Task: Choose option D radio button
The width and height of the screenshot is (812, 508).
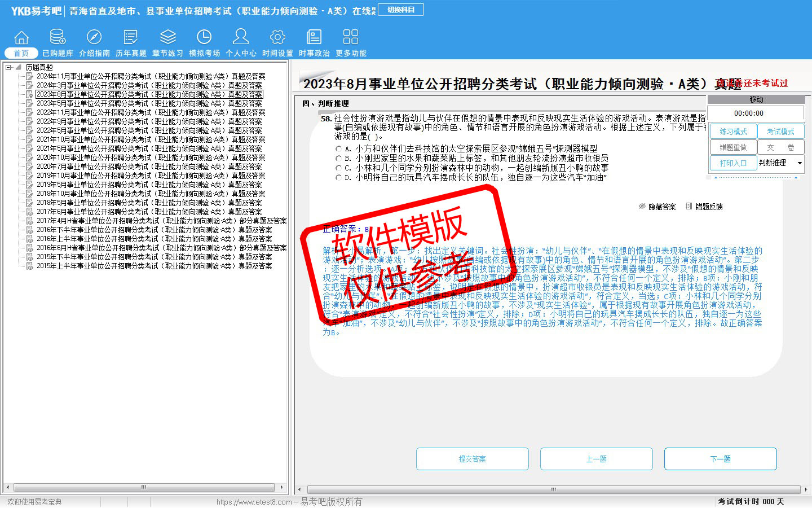Action: click(x=339, y=178)
